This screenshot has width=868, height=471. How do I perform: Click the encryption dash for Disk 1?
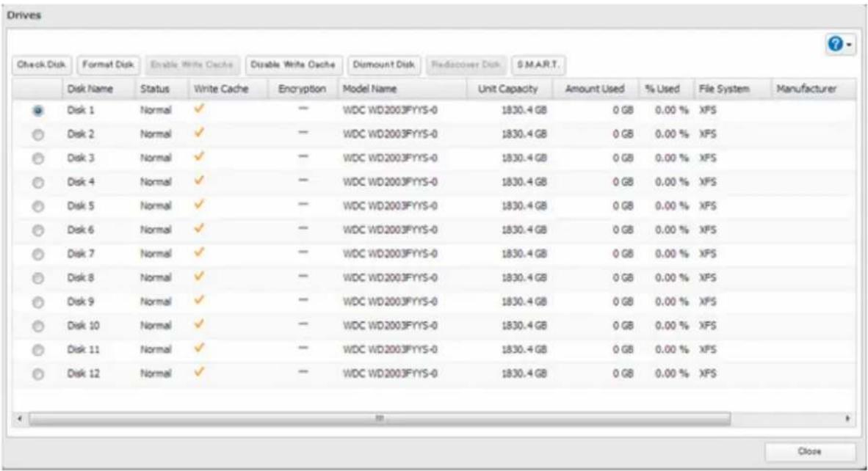click(x=303, y=109)
